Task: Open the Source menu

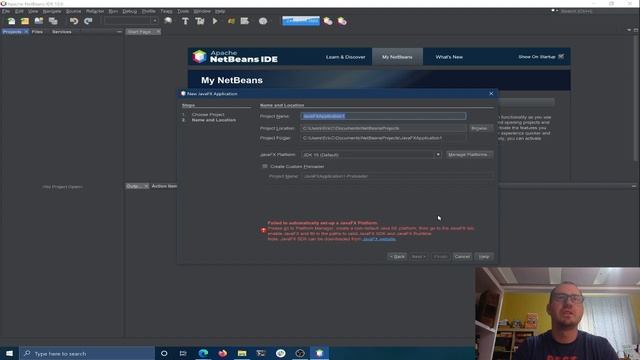Action: click(73, 11)
